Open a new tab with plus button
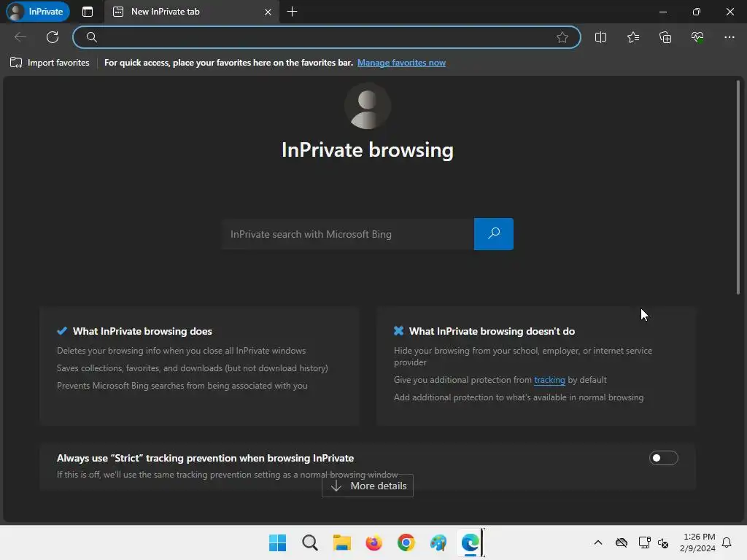Screen dimensions: 747x560 pos(292,12)
